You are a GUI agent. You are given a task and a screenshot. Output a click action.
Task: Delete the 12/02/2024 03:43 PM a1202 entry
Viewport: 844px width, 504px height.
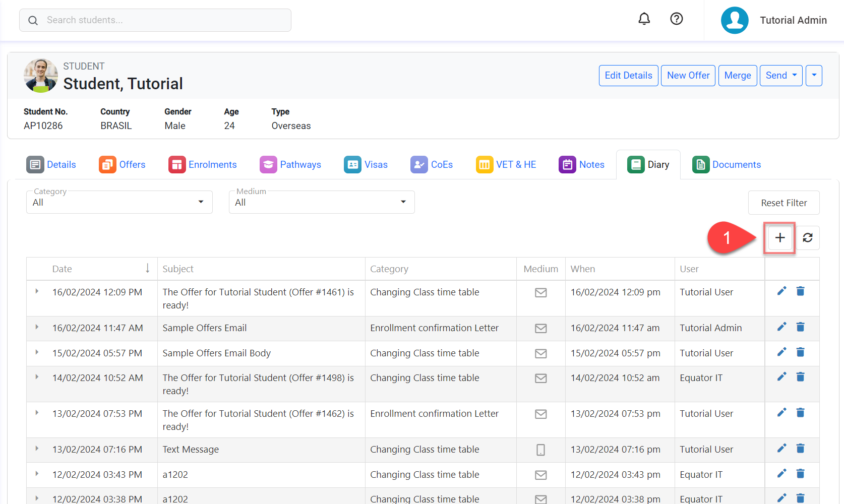(x=800, y=474)
